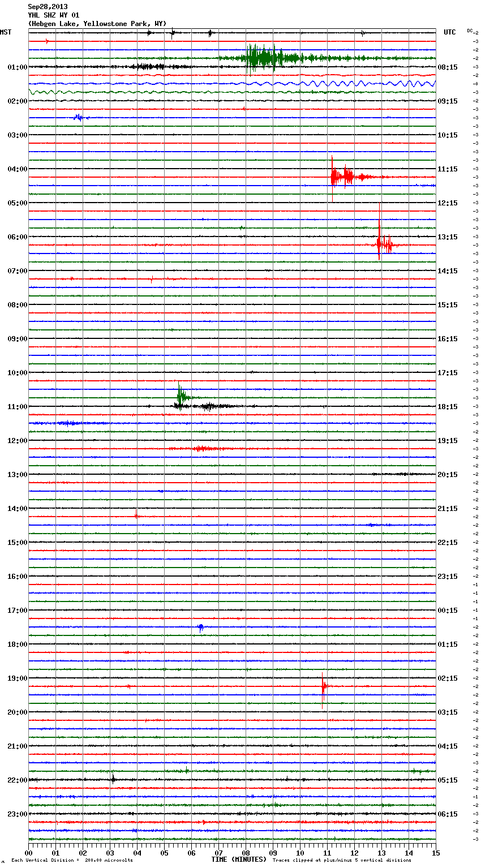The image size is (481, 868).
Task: Click minute tick label 12 on the bottom axis
Action: [354, 853]
